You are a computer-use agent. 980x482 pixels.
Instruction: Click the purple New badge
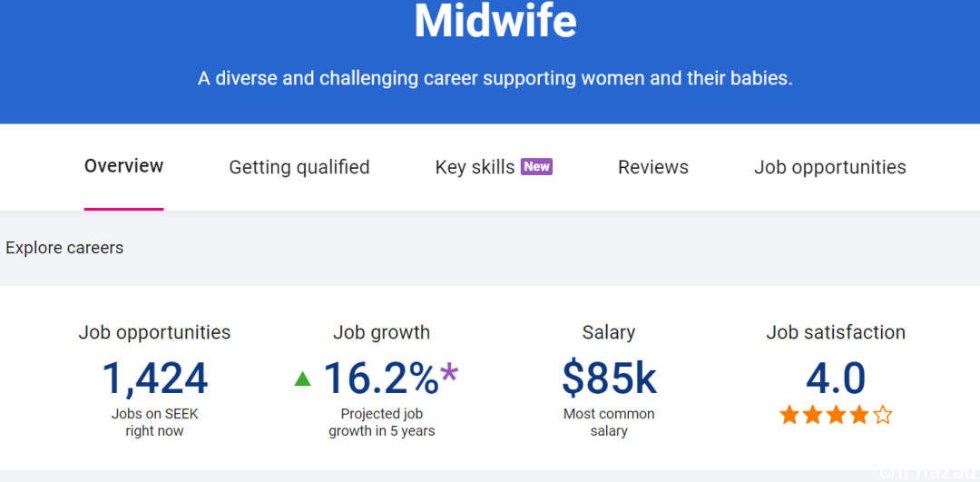(537, 166)
